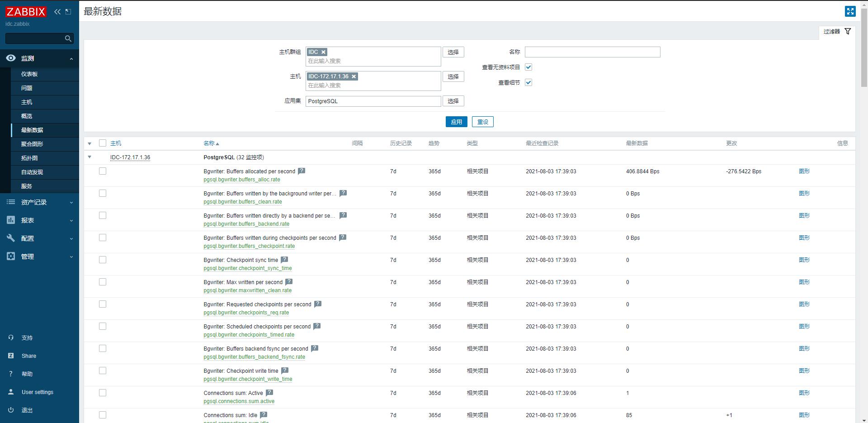Open 自动发现 menu item
This screenshot has width=868, height=423.
click(x=32, y=172)
